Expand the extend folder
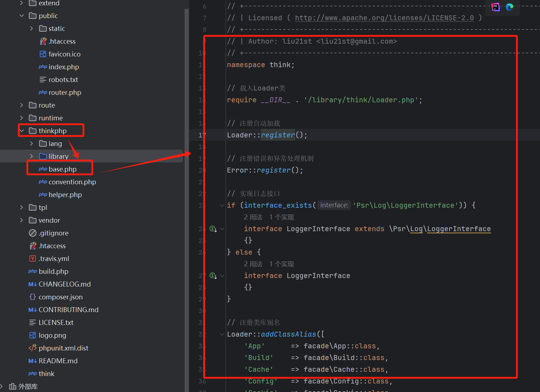The height and width of the screenshot is (392, 540). point(22,3)
